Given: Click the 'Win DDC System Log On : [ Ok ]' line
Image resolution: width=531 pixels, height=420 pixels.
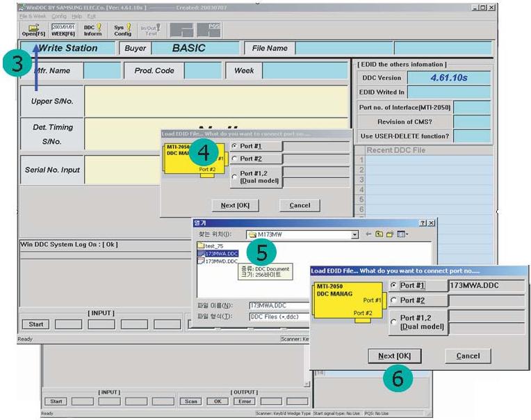Looking at the screenshot, I should point(69,245).
